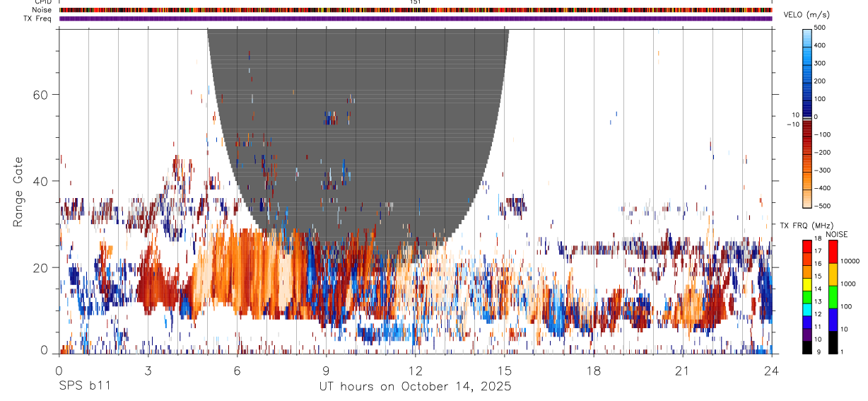868x401 pixels.
Task: Click the 'Range Gate' axis label
Action: pyautogui.click(x=19, y=191)
